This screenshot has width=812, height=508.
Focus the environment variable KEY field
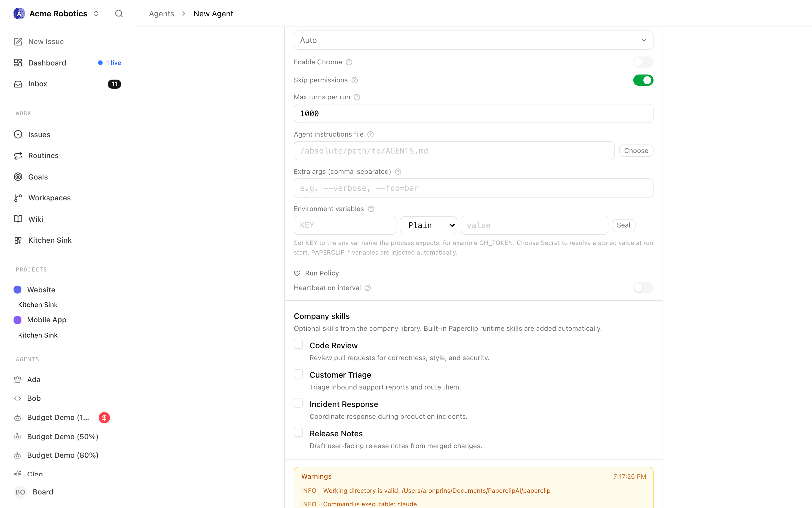[345, 225]
